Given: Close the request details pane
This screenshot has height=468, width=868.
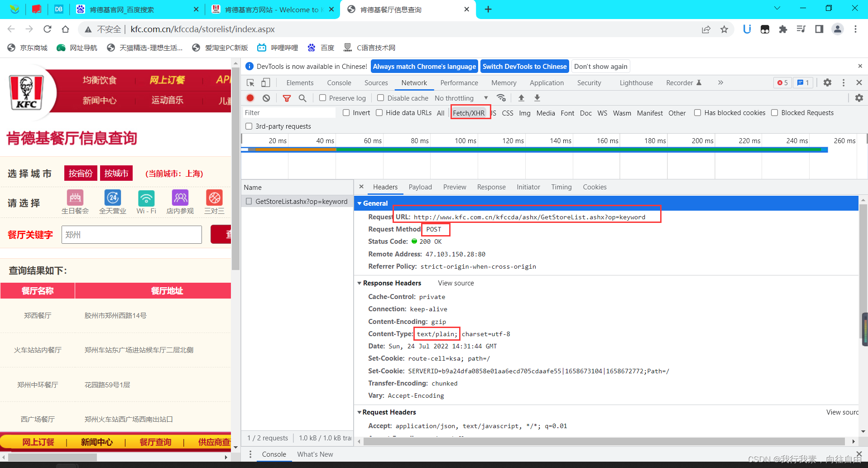Looking at the screenshot, I should point(361,187).
